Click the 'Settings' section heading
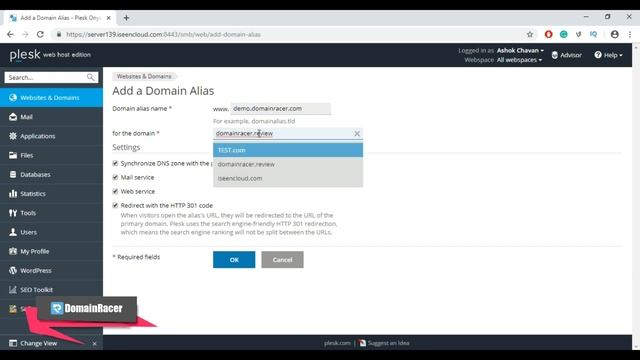Viewport: 640px width, 360px height. 126,147
